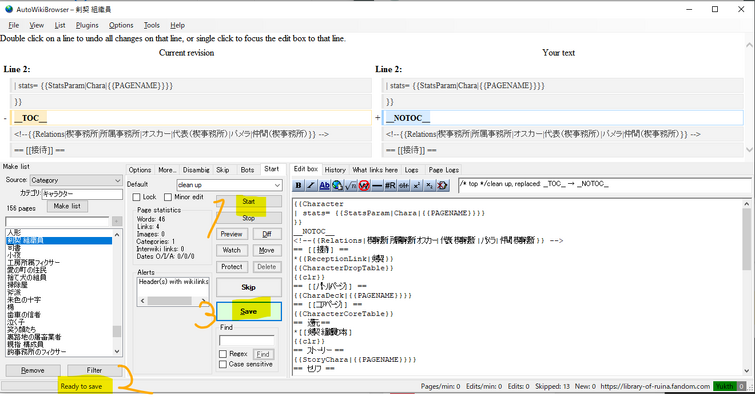
Task: Click the Find button
Action: click(263, 354)
